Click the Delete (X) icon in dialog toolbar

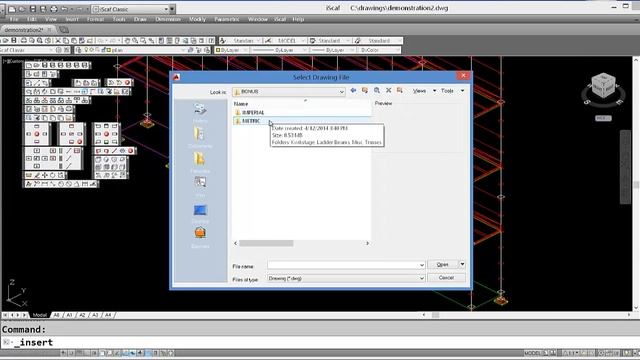click(x=389, y=91)
